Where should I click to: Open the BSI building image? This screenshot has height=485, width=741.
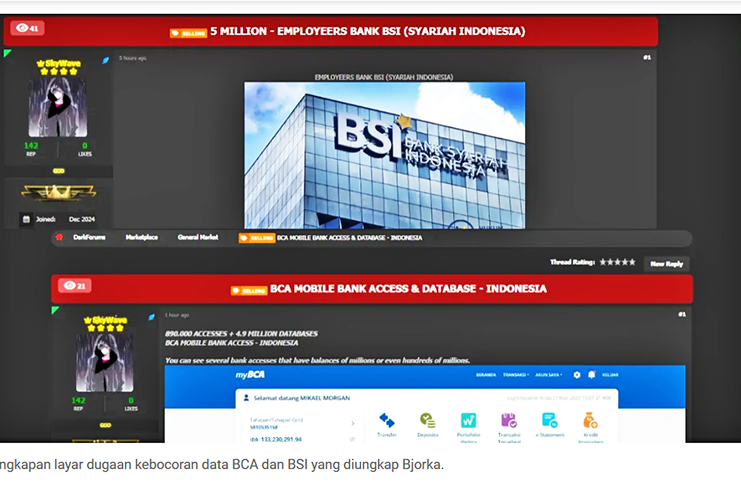384,155
